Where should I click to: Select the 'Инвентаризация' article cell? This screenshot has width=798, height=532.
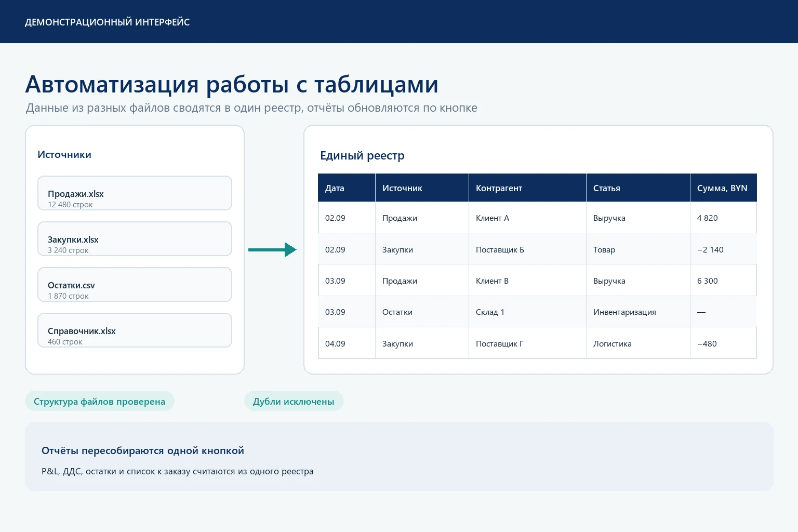638,312
